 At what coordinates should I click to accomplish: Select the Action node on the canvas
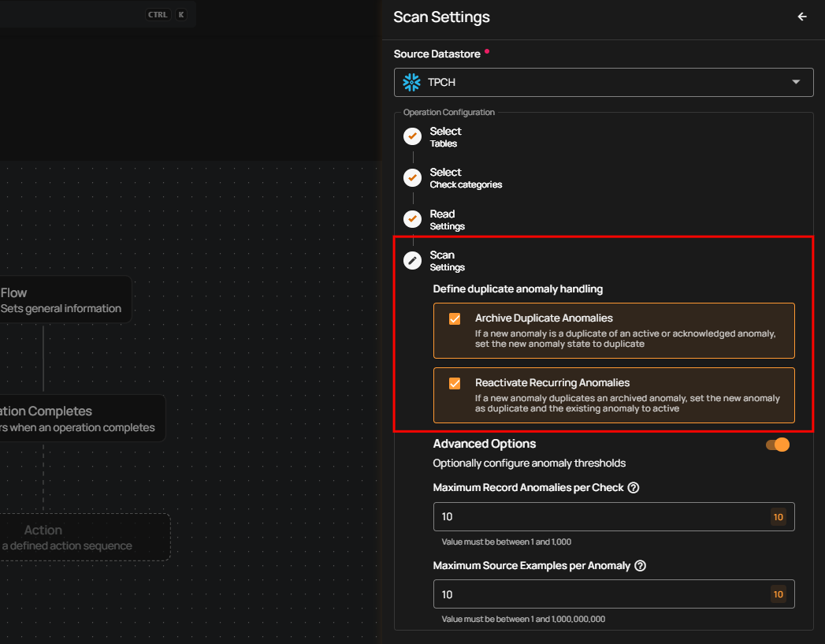click(79, 537)
